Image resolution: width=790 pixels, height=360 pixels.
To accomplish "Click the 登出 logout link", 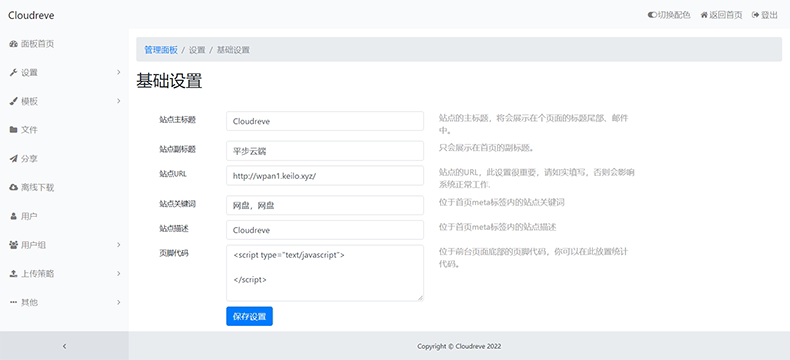I will [765, 15].
